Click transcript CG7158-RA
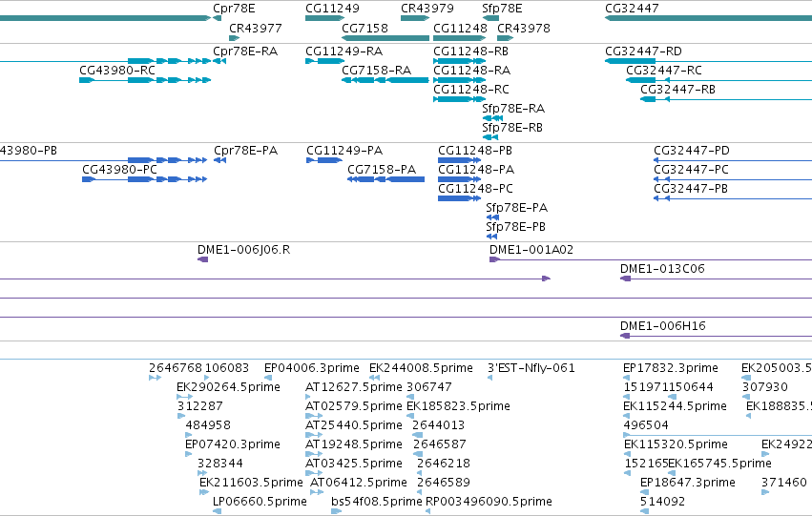The image size is (812, 516). [377, 70]
